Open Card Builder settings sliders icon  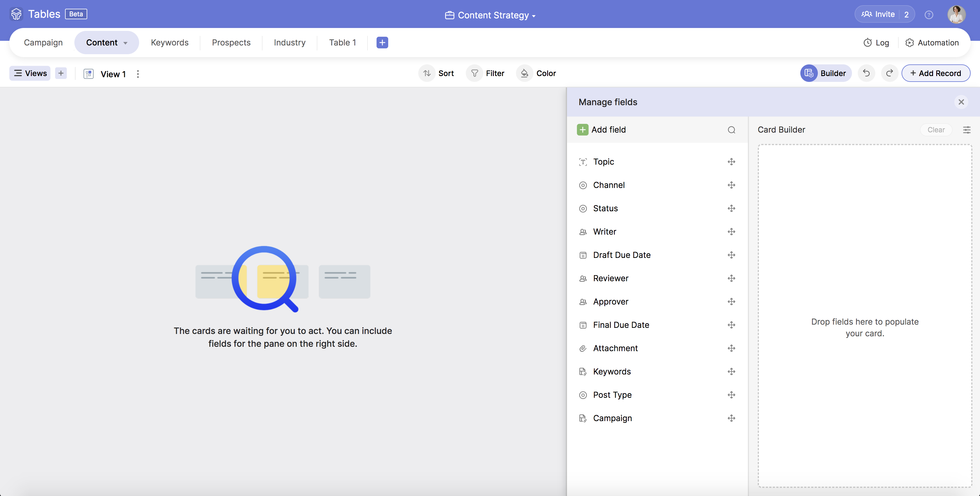coord(966,130)
